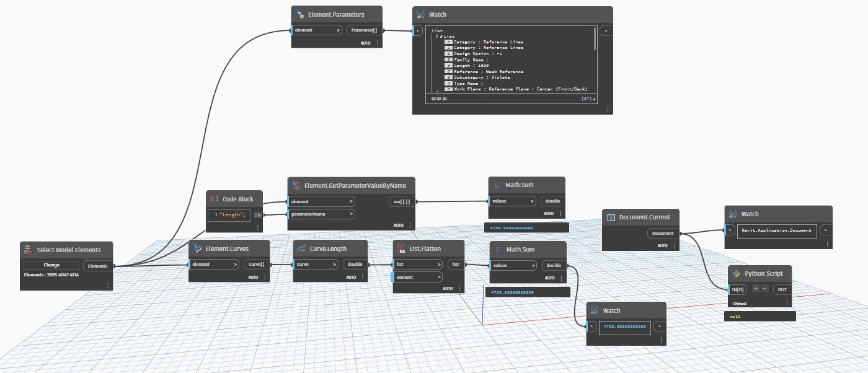Viewport: 868px width, 373px height.
Task: Click the 'Elements : 3995 4047 4114' text
Action: pos(51,274)
